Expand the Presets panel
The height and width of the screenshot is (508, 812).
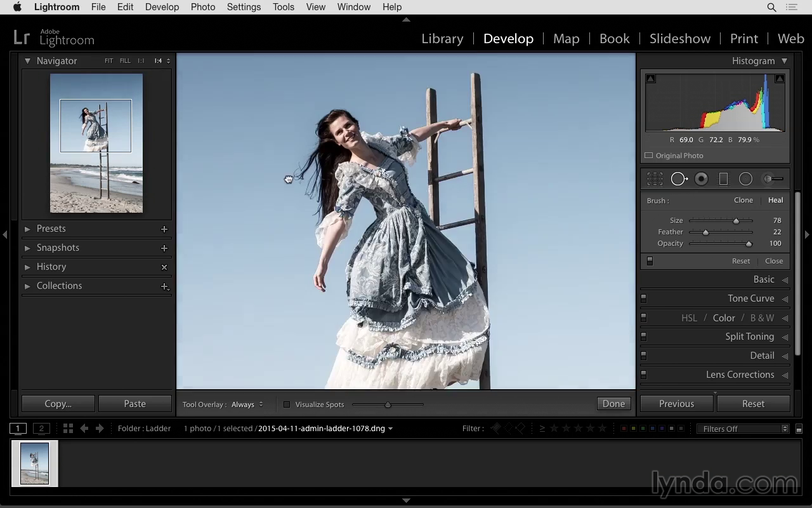click(27, 229)
